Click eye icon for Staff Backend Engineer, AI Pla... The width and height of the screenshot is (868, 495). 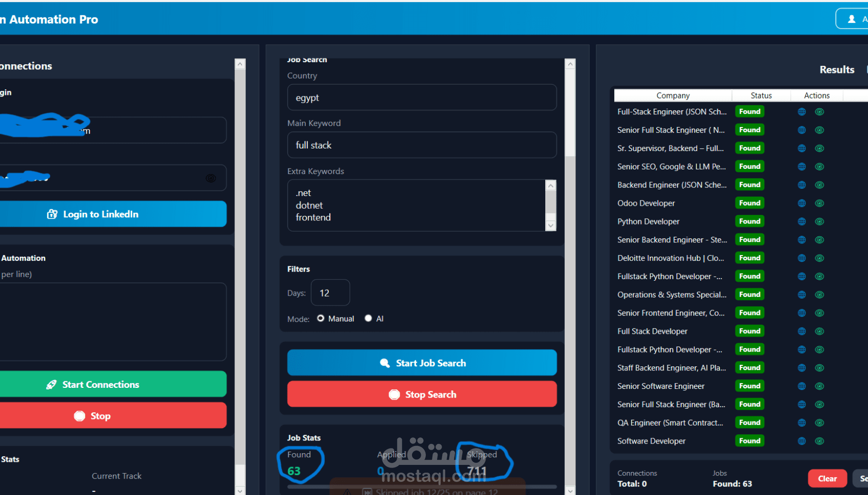[x=819, y=368]
